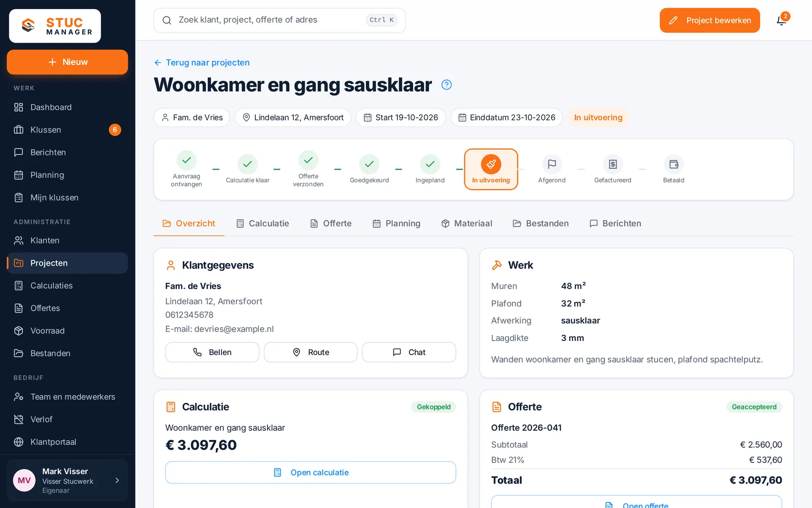
Task: Open the Bestanden tab
Action: [540, 224]
